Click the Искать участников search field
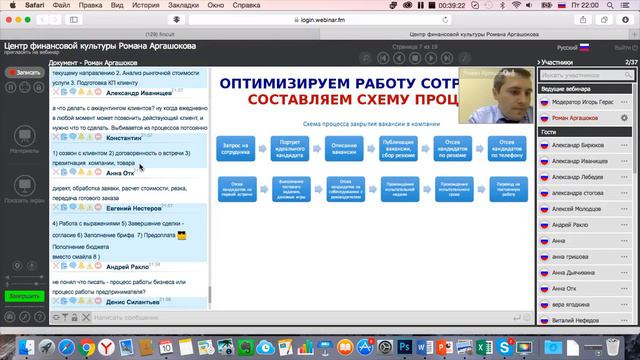 point(586,75)
